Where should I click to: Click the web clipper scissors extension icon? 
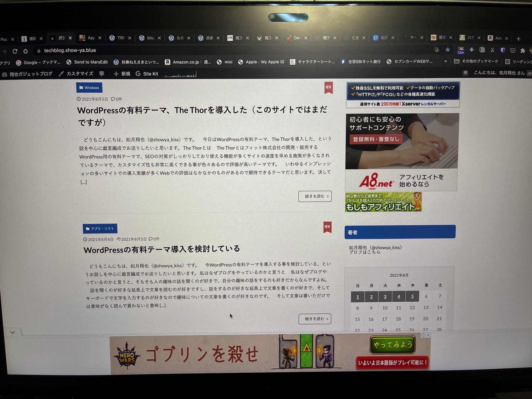tap(492, 50)
